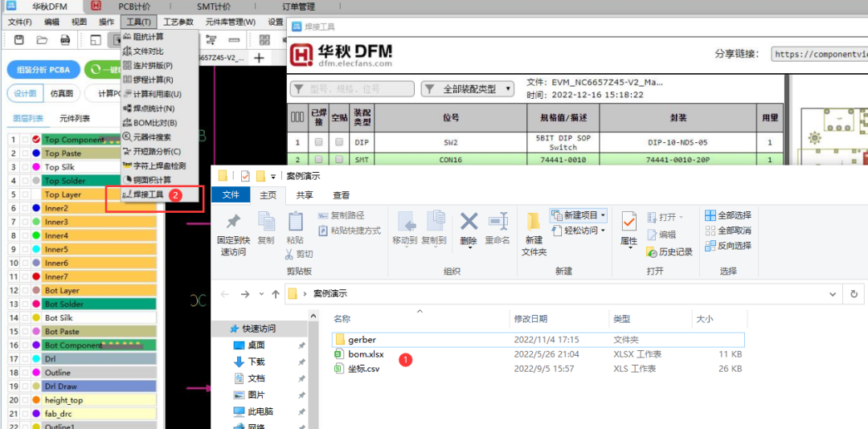
Task: Open 工艺参数 menu
Action: [x=178, y=22]
